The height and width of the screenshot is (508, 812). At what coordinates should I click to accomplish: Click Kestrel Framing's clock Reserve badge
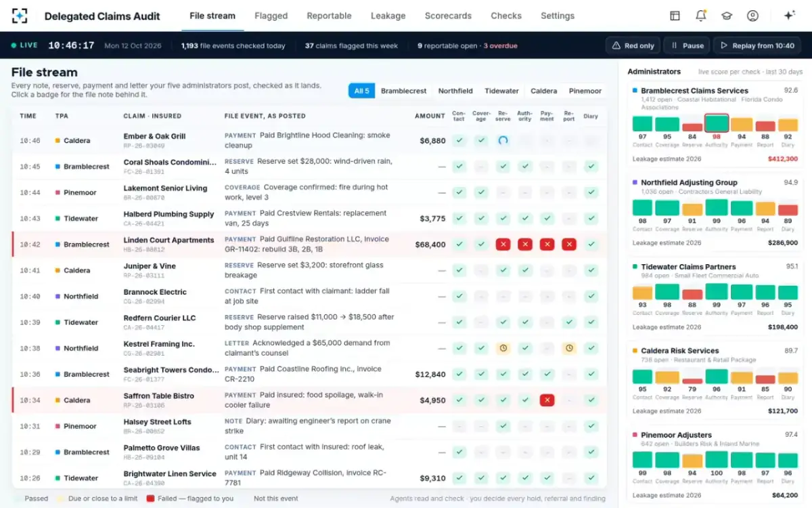(x=503, y=348)
